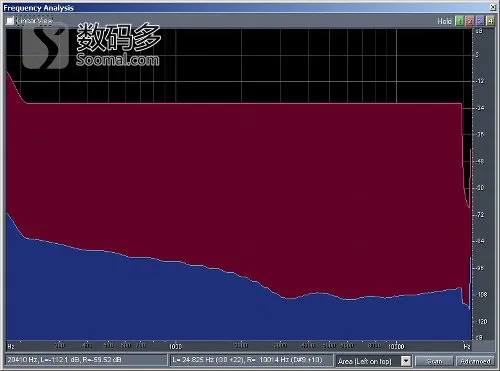The image size is (500, 371).
Task: Click the Linear View label text
Action: (34, 21)
